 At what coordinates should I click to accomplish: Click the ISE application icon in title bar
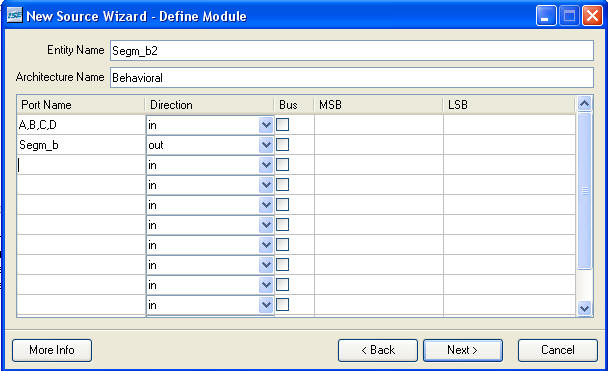pos(15,16)
